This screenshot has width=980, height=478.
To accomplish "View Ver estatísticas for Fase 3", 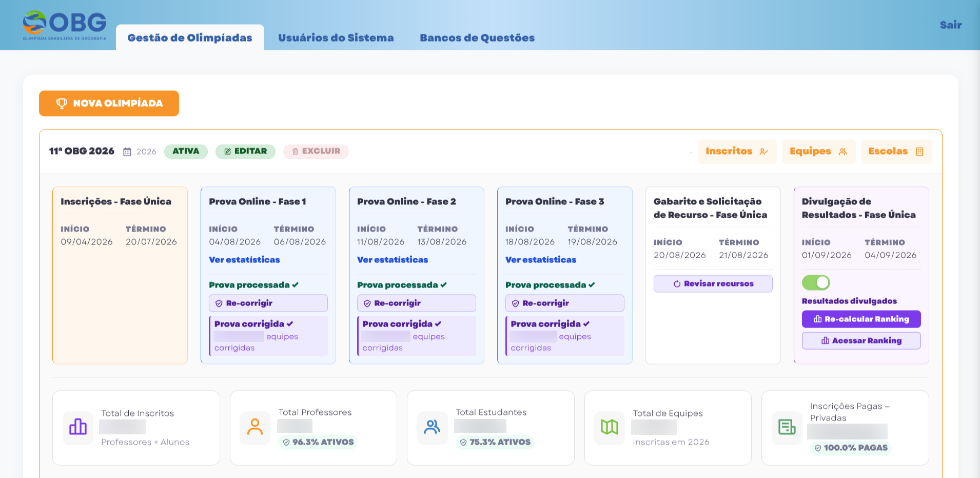I will 541,260.
